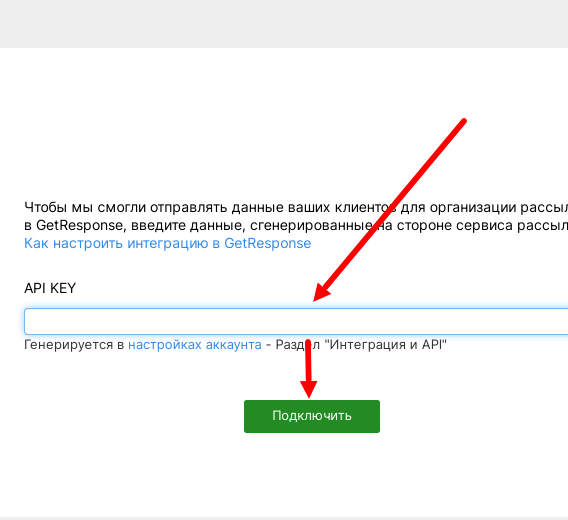Click text line starting в GetResponse, введите данные
Viewport: 568px width, 520px height.
(296, 225)
